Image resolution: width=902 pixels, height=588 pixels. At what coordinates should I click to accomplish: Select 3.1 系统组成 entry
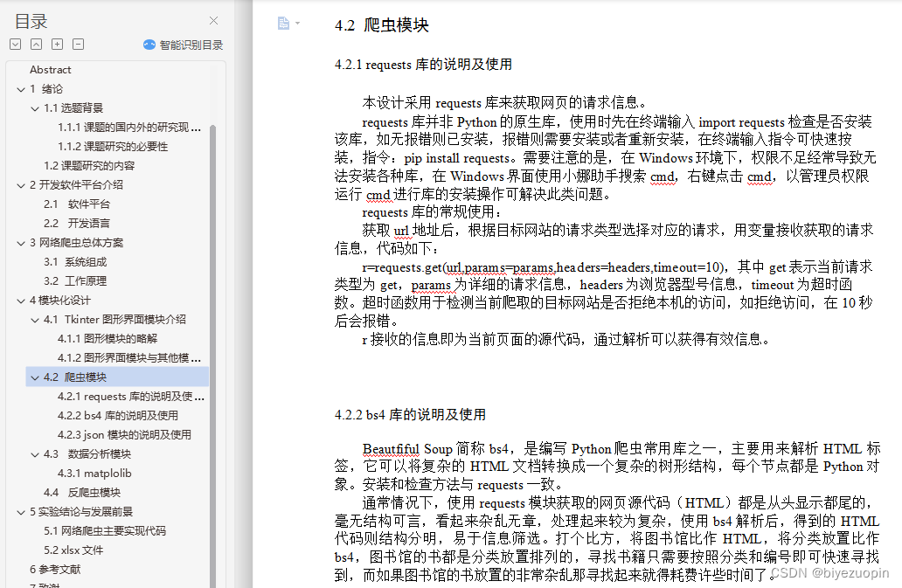[x=75, y=262]
